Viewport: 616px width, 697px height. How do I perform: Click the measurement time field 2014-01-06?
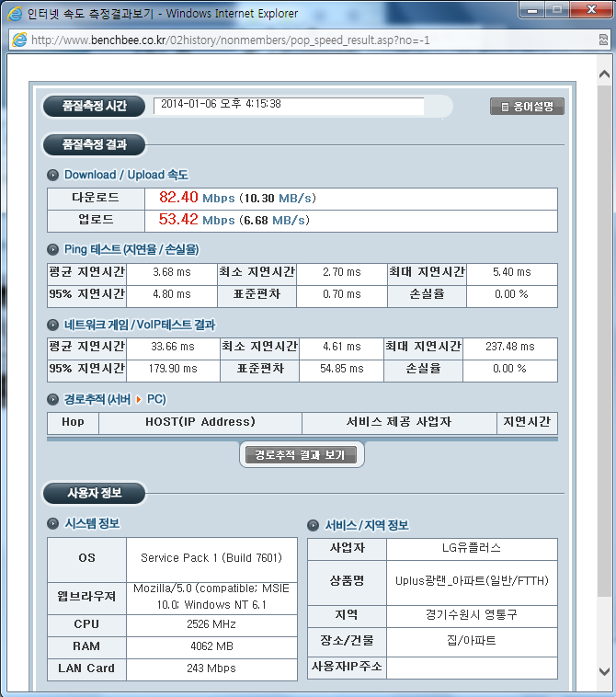click(289, 106)
